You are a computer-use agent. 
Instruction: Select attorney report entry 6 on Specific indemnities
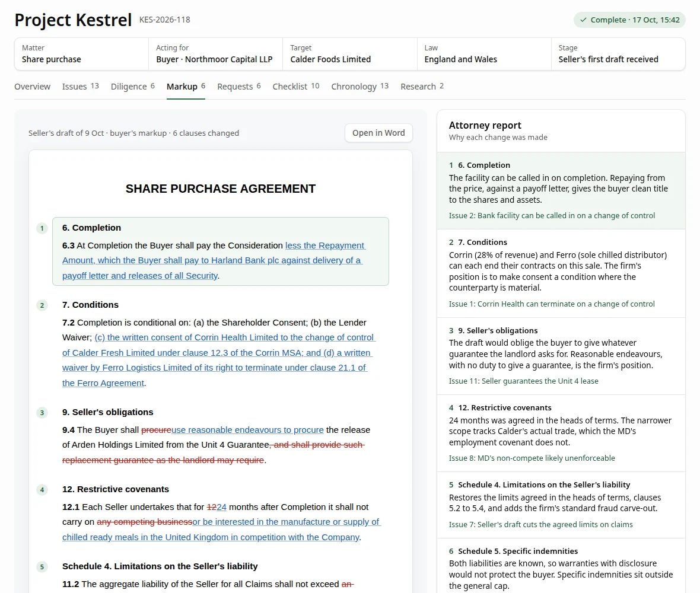(561, 566)
